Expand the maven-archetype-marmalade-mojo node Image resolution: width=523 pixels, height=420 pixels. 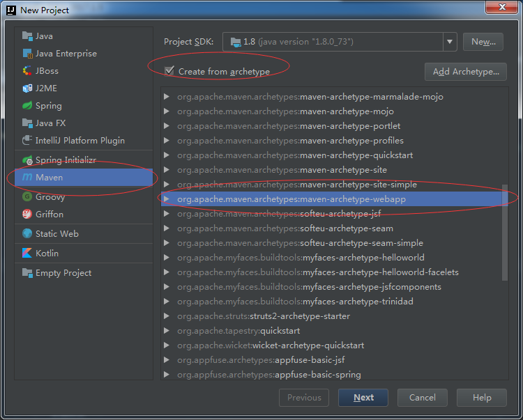pyautogui.click(x=167, y=97)
